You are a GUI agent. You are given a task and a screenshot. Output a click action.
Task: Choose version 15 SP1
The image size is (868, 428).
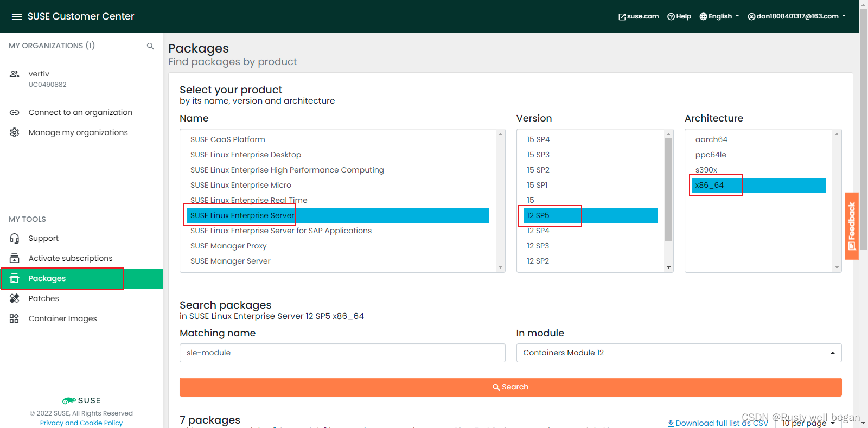590,185
